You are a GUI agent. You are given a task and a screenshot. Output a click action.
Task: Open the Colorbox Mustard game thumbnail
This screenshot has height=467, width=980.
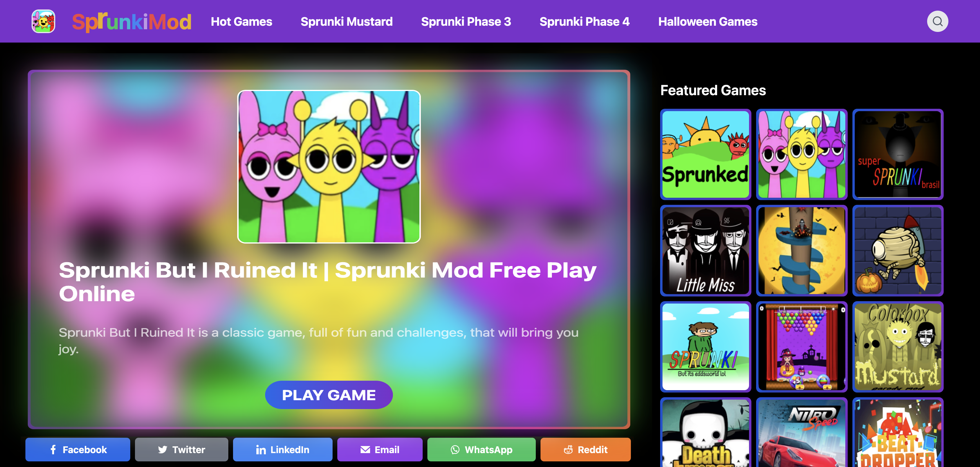(898, 347)
